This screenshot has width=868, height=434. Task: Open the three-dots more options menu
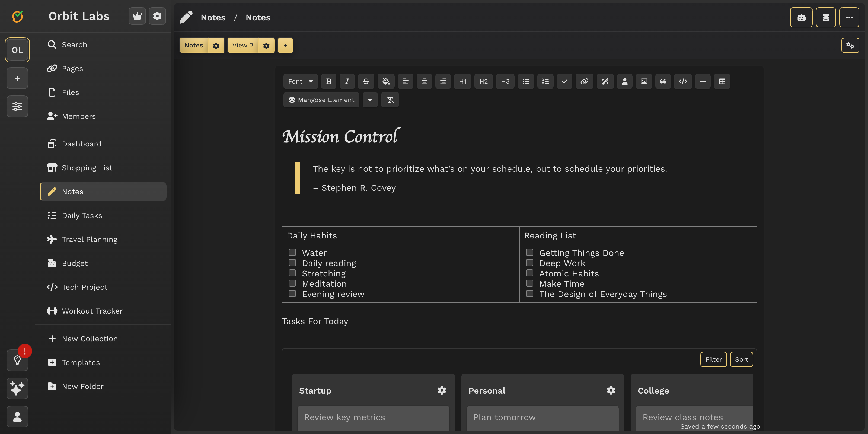tap(849, 17)
